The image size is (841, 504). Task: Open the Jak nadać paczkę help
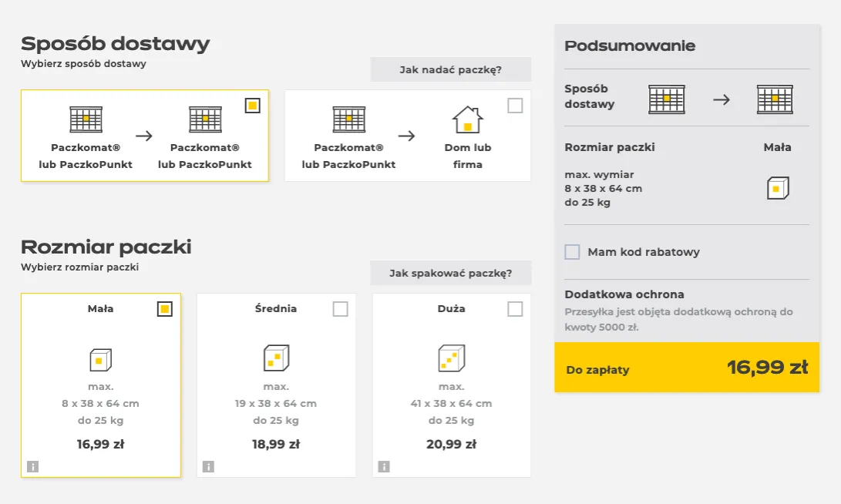tap(451, 69)
